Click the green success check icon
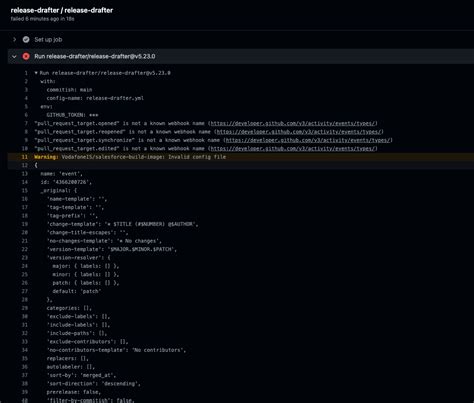474x403 pixels. coord(26,39)
